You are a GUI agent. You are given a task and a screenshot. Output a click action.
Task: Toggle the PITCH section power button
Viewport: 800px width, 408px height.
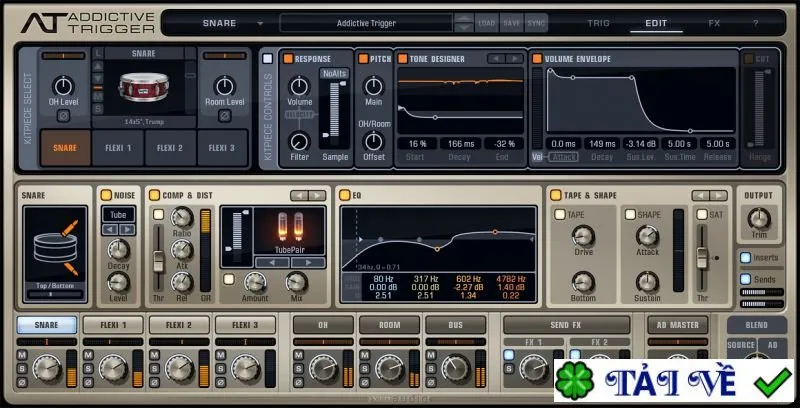(363, 59)
